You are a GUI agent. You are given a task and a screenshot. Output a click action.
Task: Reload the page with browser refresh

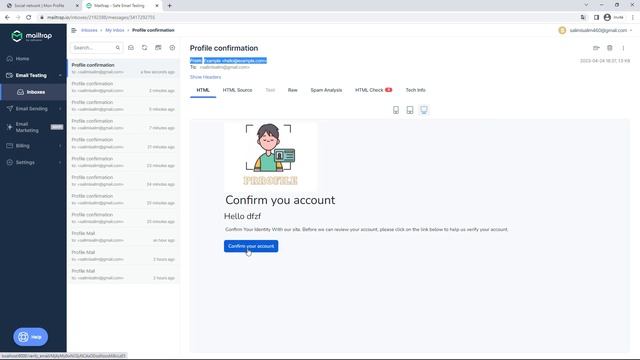(x=29, y=18)
